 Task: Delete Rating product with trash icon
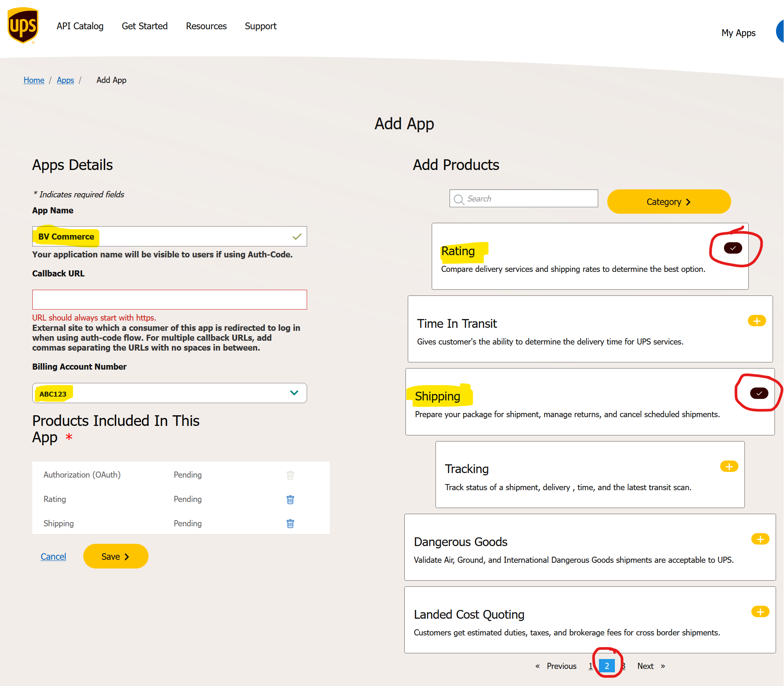click(x=290, y=500)
